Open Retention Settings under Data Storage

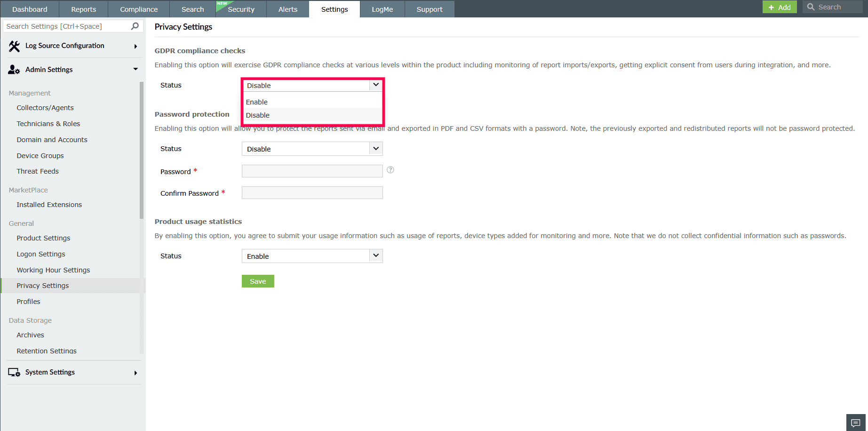click(46, 351)
